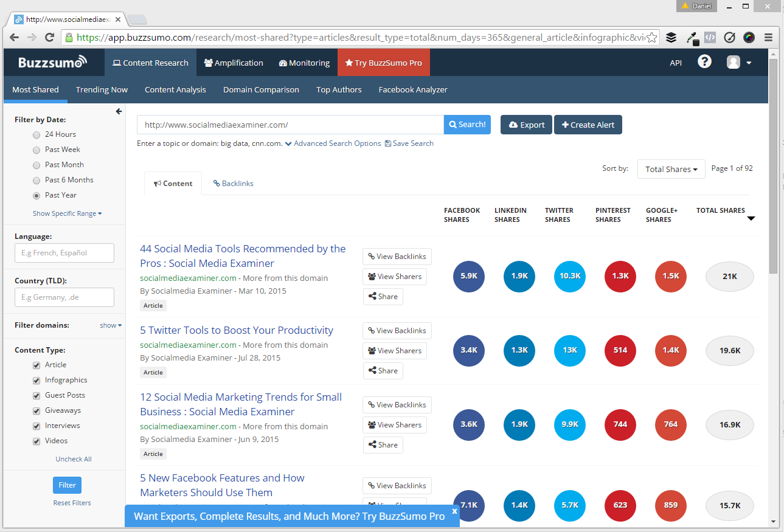Open the Total Shares sort dropdown
784x532 pixels.
pyautogui.click(x=671, y=169)
